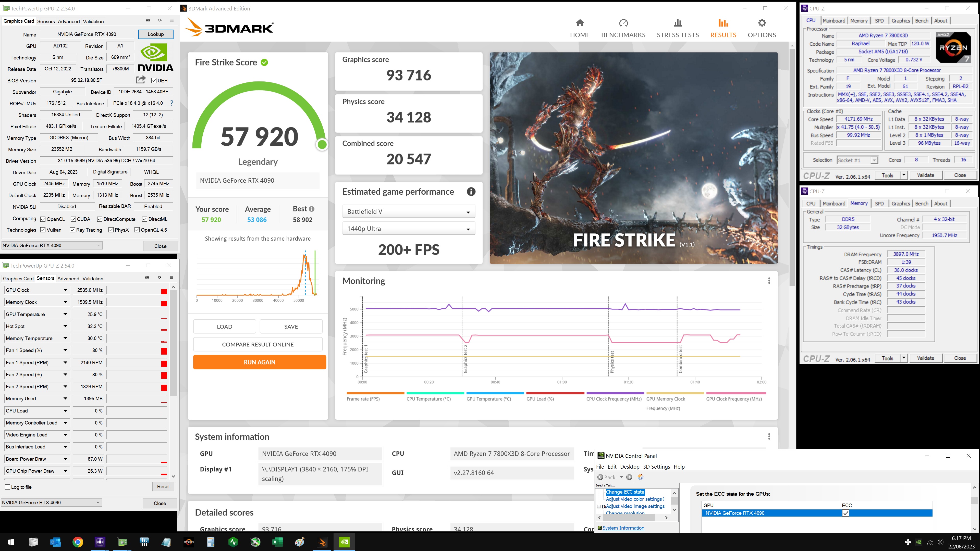
Task: Enable the Log to file checkbox
Action: pyautogui.click(x=7, y=487)
